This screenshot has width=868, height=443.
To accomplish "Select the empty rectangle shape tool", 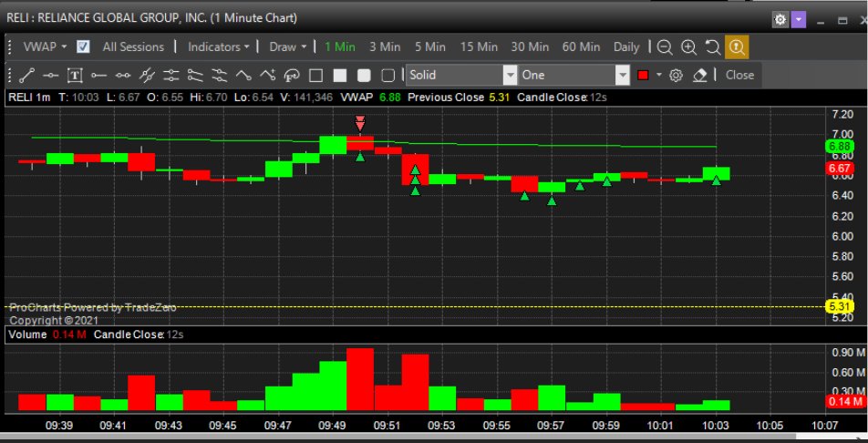I will 315,76.
